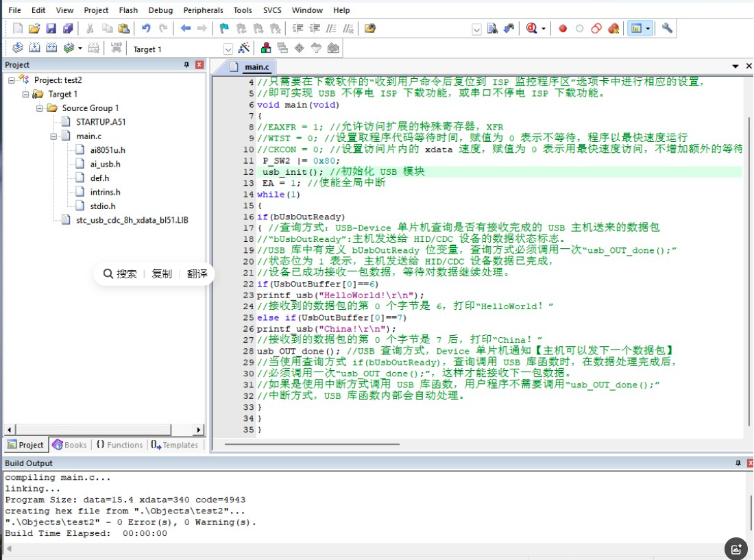The image size is (754, 560).
Task: Open the search text combo box dropdown
Action: (x=476, y=29)
